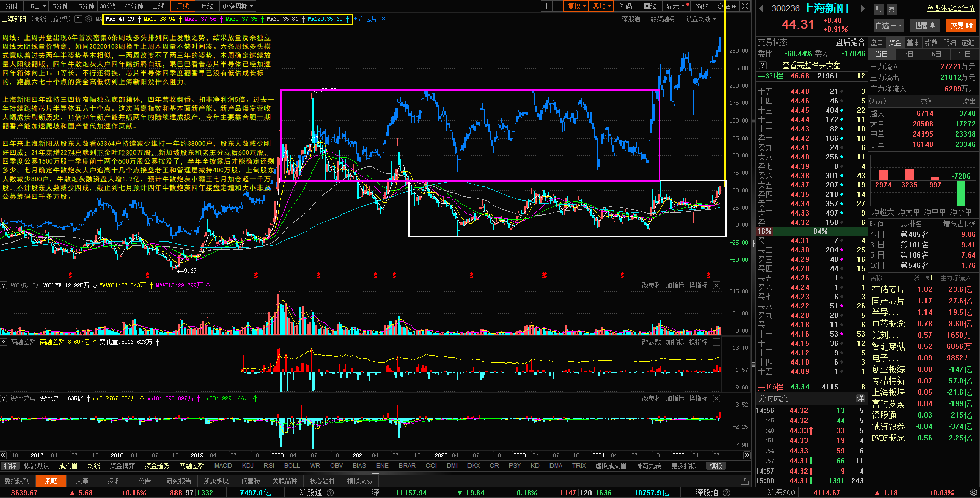
Task: Toggle the 资金博弈 indicator
Action: 122,466
